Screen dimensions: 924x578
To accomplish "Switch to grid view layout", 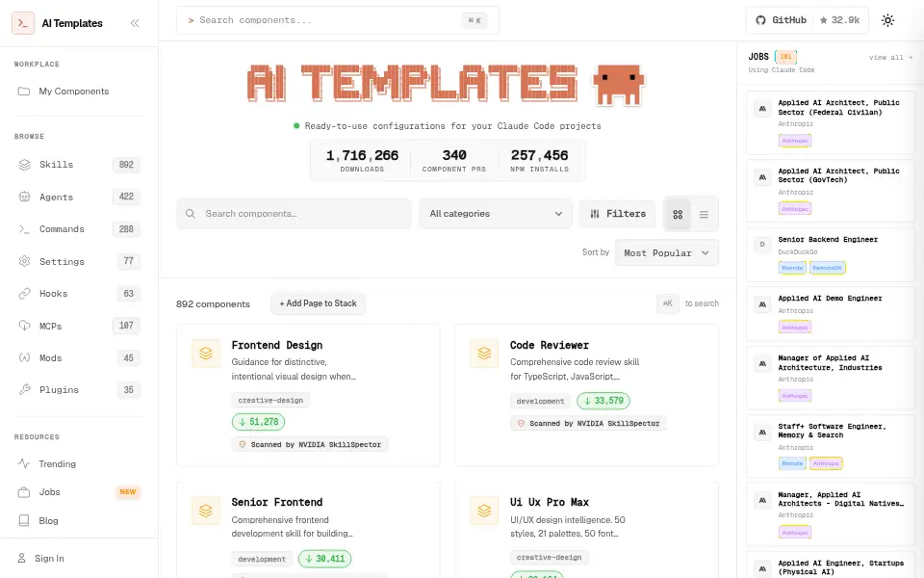I will (x=678, y=214).
